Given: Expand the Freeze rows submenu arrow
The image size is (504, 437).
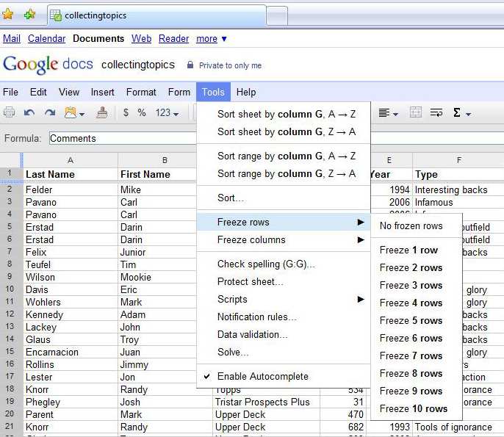Looking at the screenshot, I should (x=361, y=222).
